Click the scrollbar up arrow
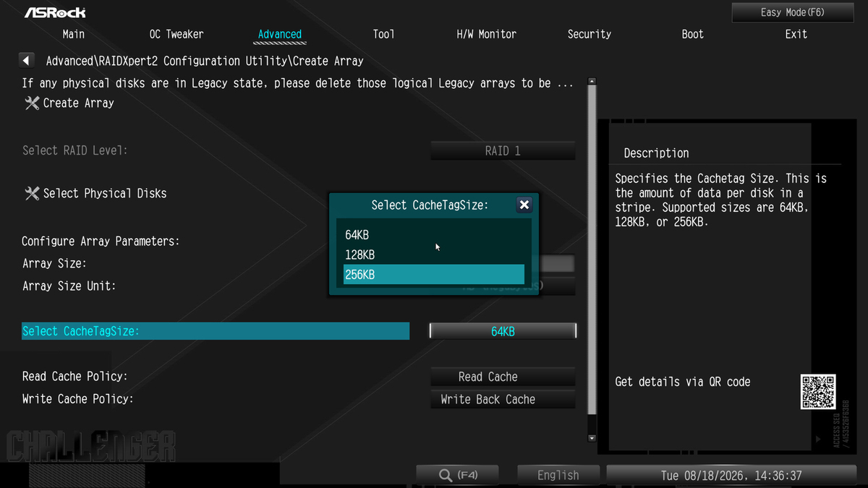The width and height of the screenshot is (868, 488). pyautogui.click(x=592, y=82)
